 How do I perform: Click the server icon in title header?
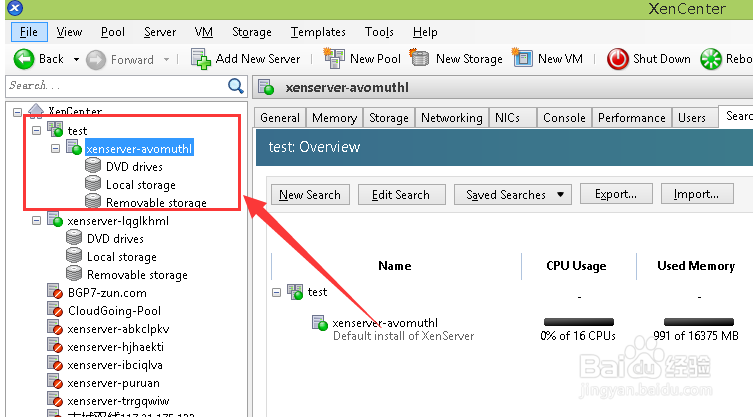tap(266, 87)
